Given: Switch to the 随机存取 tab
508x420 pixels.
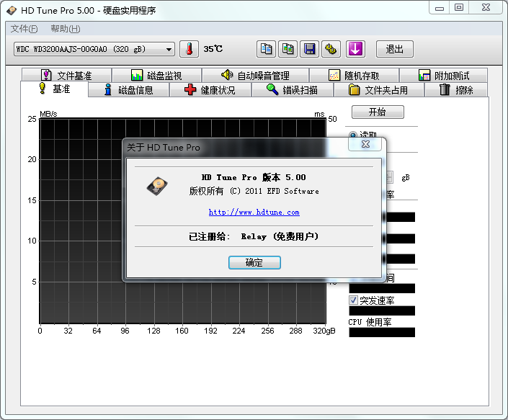Looking at the screenshot, I should point(353,76).
